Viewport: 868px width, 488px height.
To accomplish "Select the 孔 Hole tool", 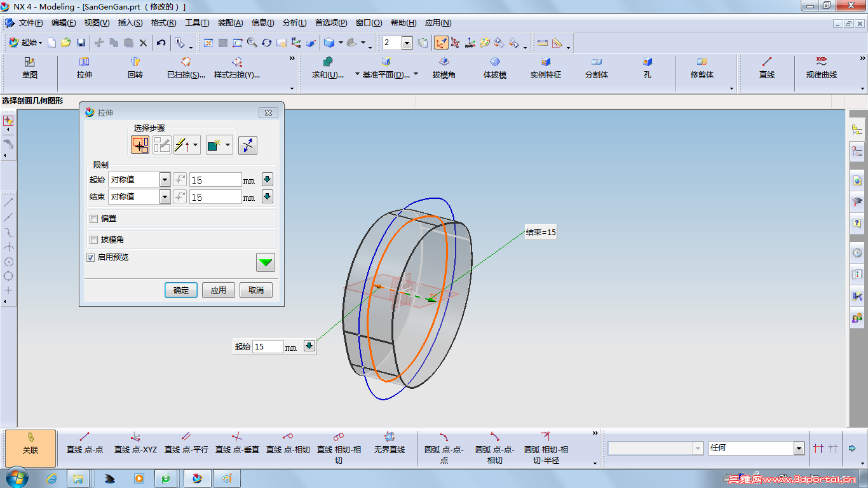I will click(648, 68).
